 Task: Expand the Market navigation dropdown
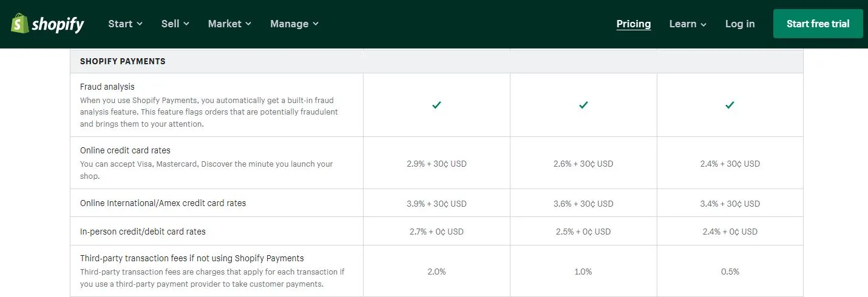(229, 24)
